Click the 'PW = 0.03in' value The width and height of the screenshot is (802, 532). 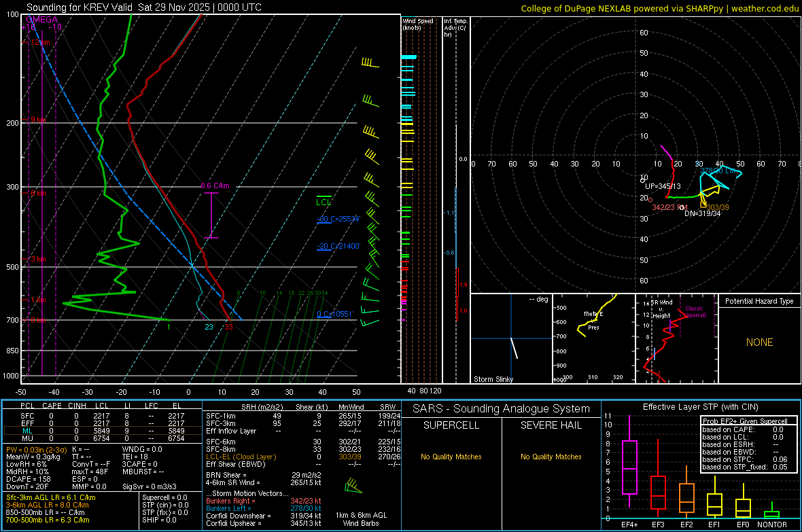click(36, 450)
